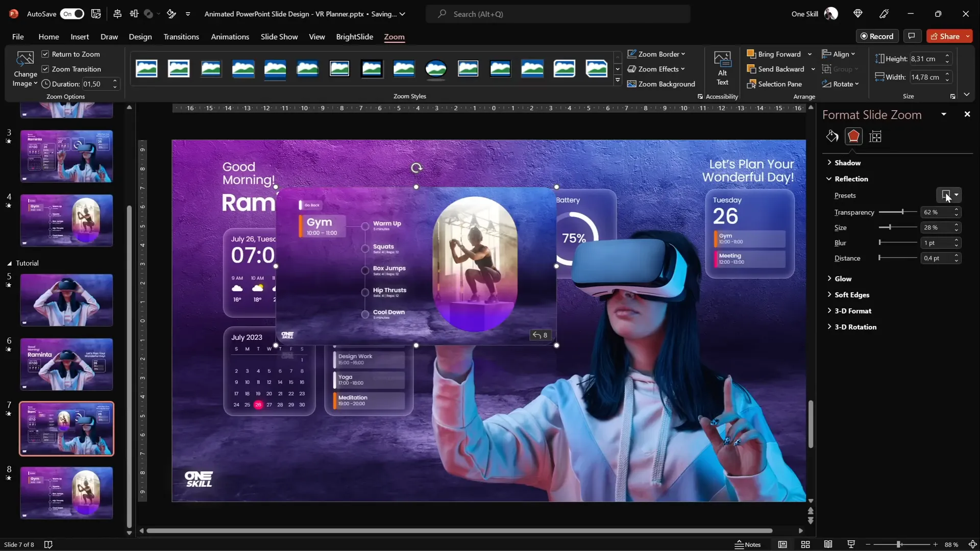Click the Save icon in title bar
This screenshot has width=980, height=551.
click(x=96, y=14)
